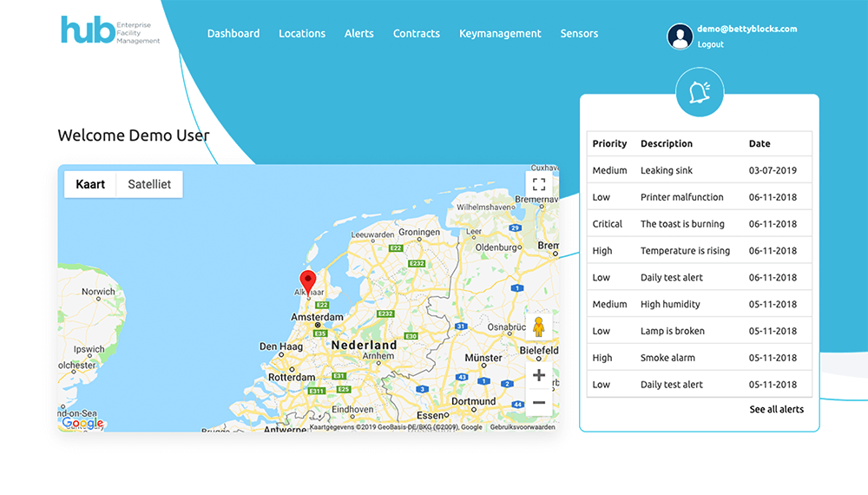
Task: Open See all alerts link
Action: point(776,409)
